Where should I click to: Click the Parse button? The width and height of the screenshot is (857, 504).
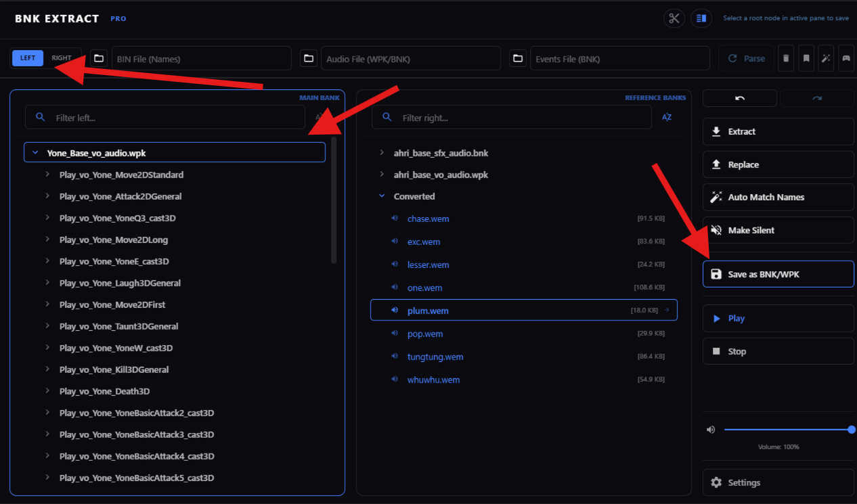[746, 59]
